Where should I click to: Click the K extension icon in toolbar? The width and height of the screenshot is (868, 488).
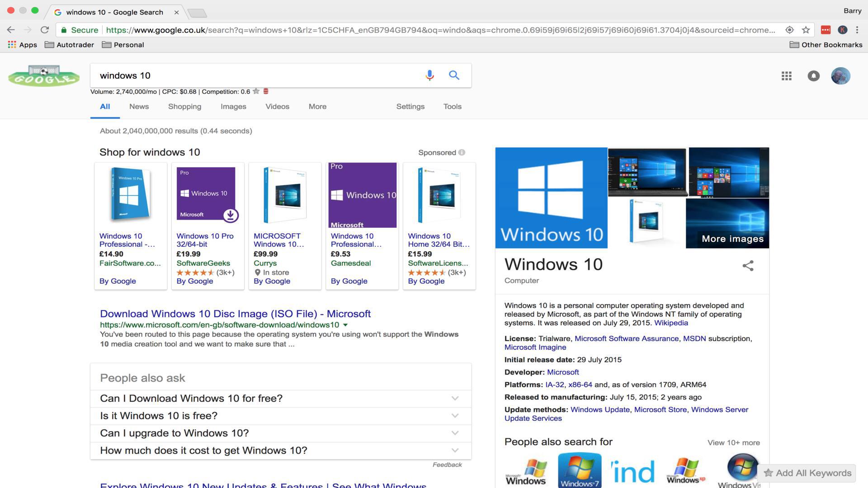(842, 30)
